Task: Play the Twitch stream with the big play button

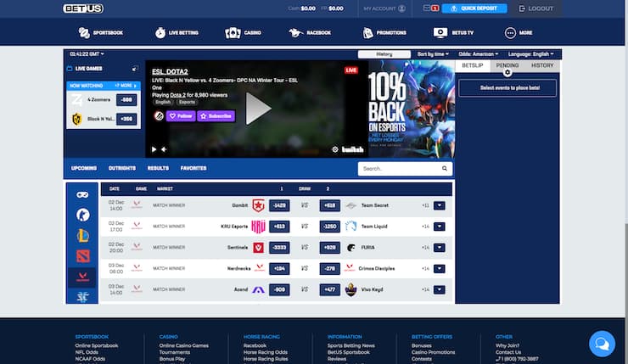Action: pos(257,109)
